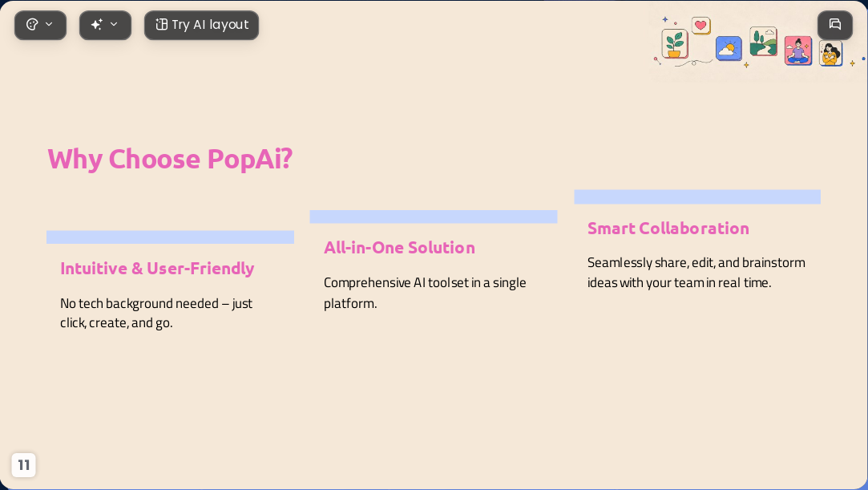Click the meditating person illustration icon

click(x=797, y=51)
